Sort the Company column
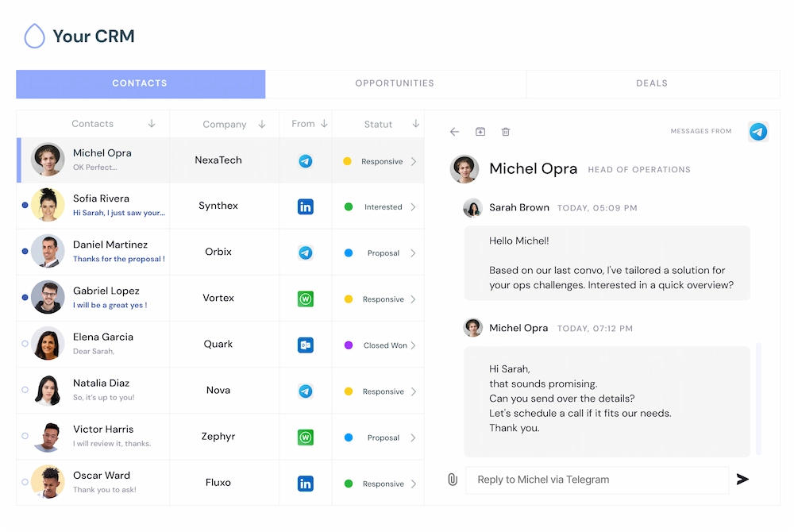This screenshot has height=532, width=794. [262, 125]
